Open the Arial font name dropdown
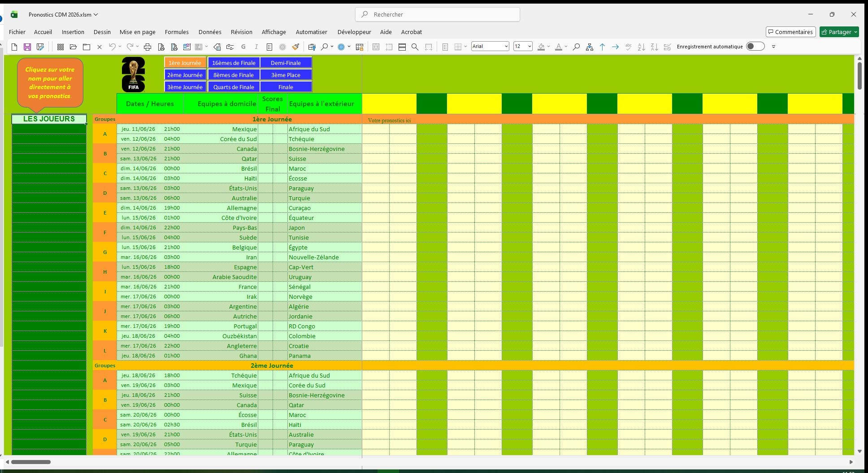The width and height of the screenshot is (868, 473). pyautogui.click(x=506, y=47)
